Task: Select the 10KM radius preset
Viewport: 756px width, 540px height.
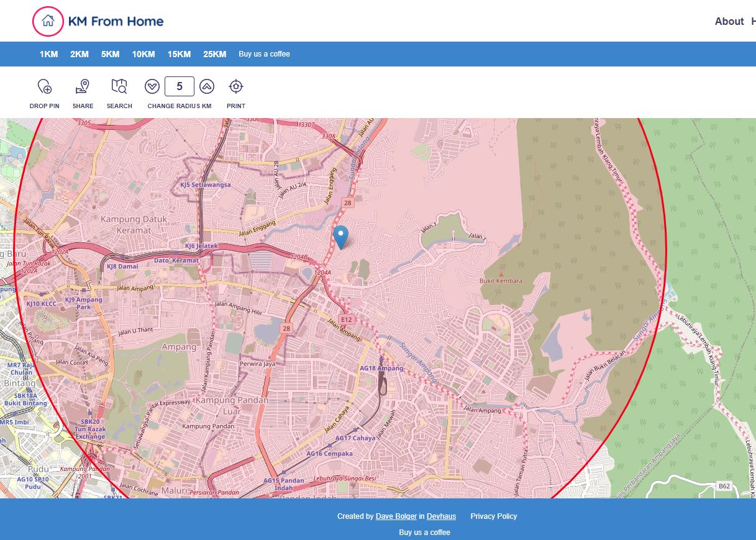Action: (143, 54)
